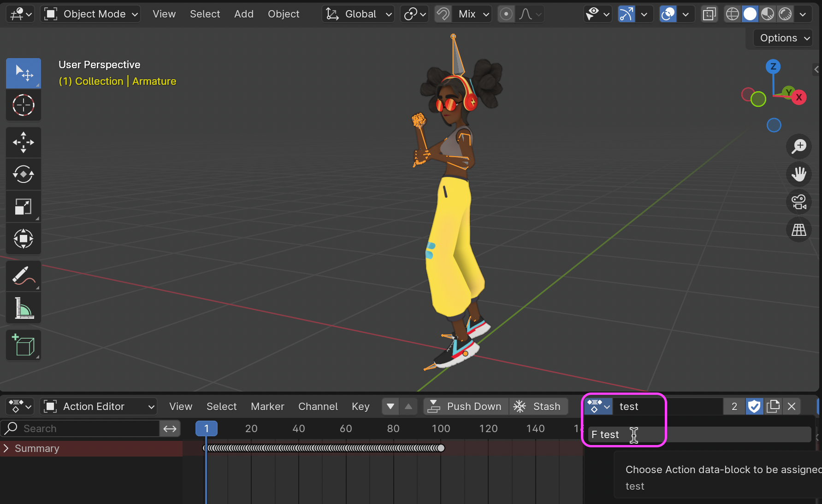Viewport: 822px width, 504px height.
Task: Open the action data-block browse dropdown
Action: 599,406
